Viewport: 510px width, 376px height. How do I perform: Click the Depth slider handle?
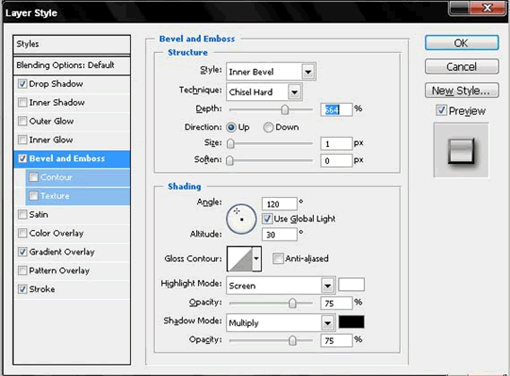(x=285, y=109)
